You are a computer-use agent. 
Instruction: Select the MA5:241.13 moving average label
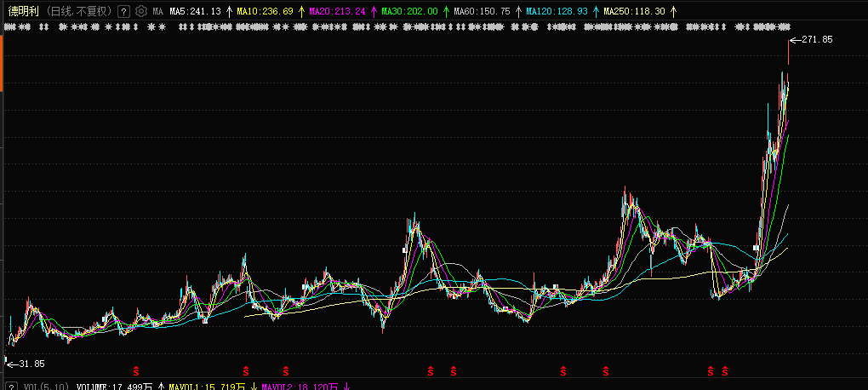pyautogui.click(x=195, y=12)
